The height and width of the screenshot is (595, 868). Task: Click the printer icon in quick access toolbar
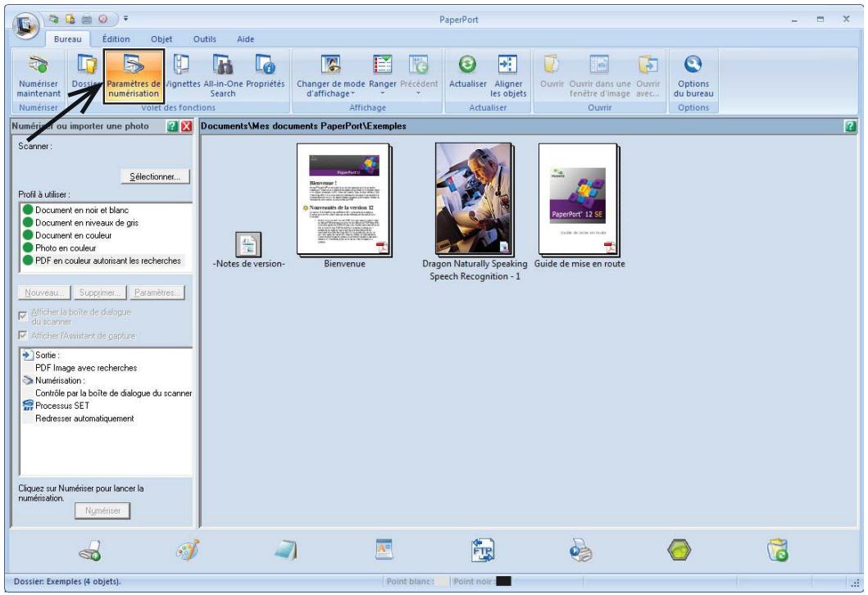coord(86,19)
